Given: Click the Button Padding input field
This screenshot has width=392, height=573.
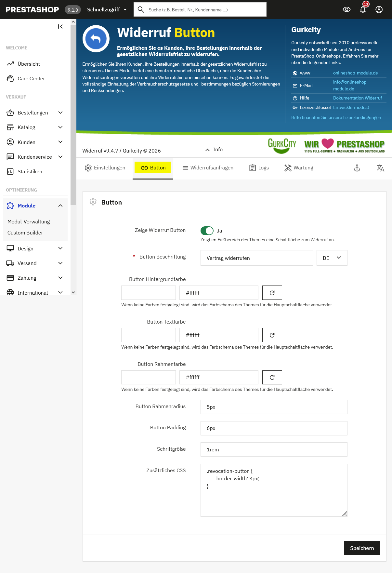Looking at the screenshot, I should [x=274, y=428].
